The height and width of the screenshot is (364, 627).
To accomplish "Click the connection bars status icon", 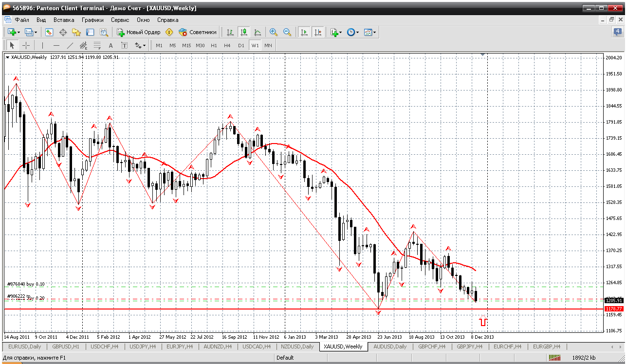I will click(555, 358).
